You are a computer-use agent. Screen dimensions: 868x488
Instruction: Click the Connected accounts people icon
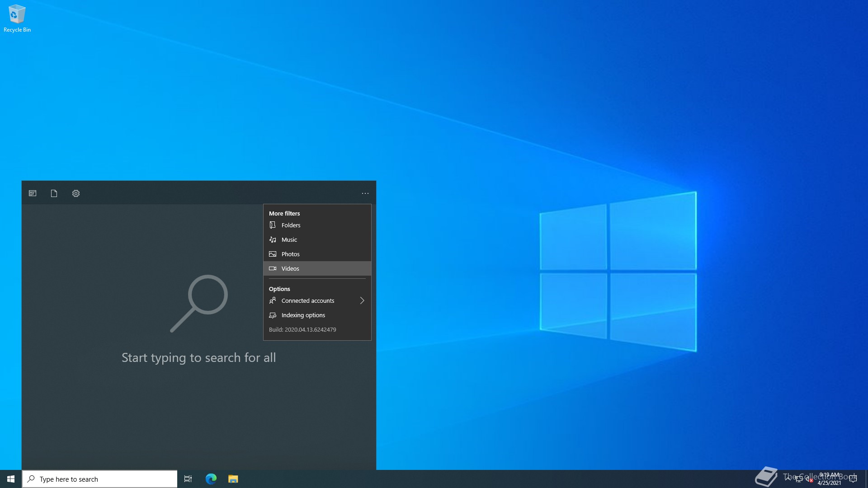273,300
